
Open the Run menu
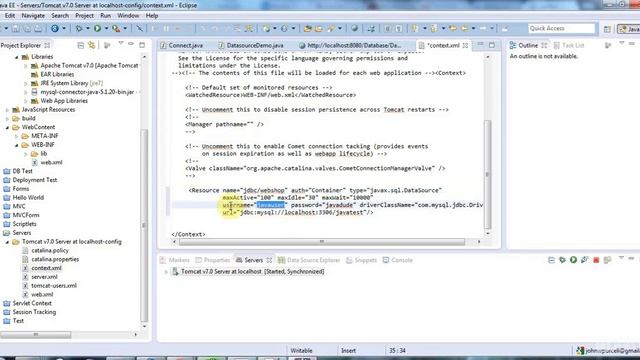pyautogui.click(x=105, y=16)
